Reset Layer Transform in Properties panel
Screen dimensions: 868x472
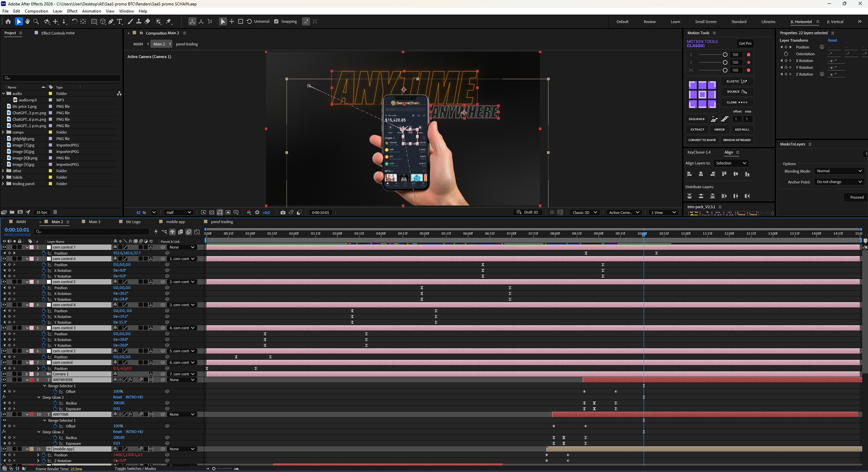(832, 41)
